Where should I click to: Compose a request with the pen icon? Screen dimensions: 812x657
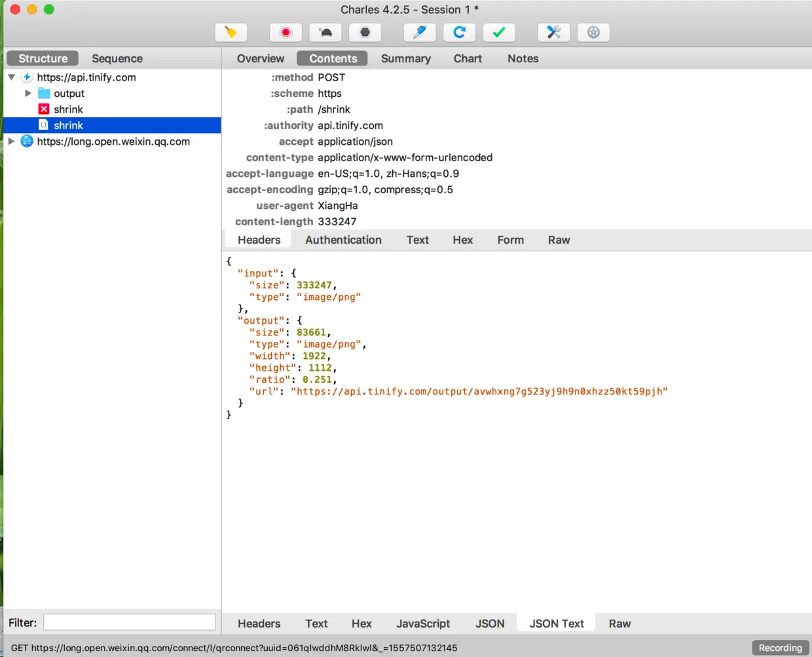click(420, 32)
